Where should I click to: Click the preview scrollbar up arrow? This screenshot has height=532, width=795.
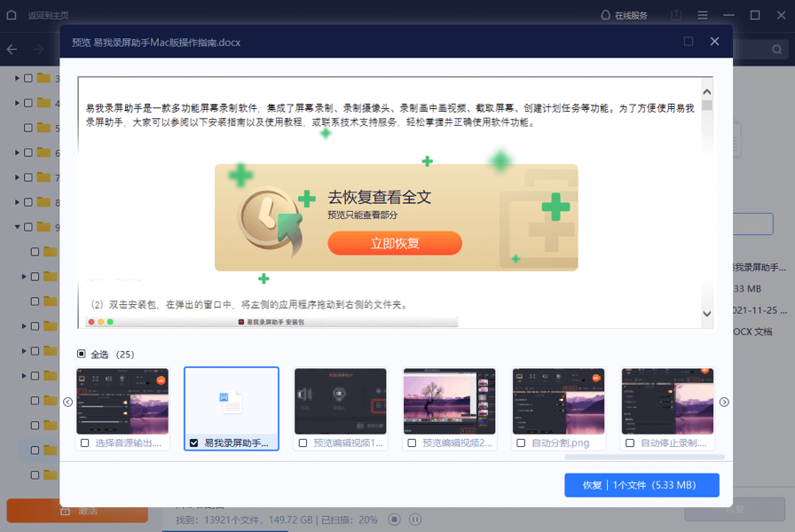707,91
